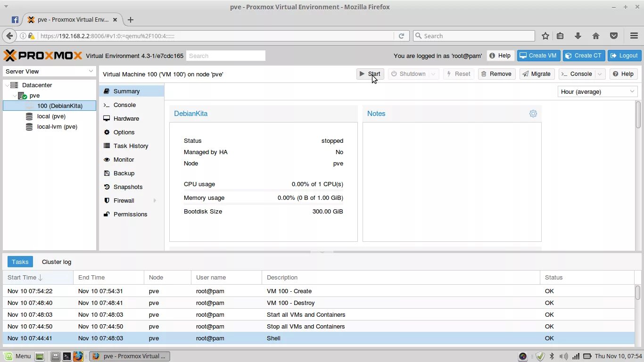Viewport: 644px width, 362px height.
Task: Select VM 100 (DebianKita) in the tree
Action: [x=50, y=106]
